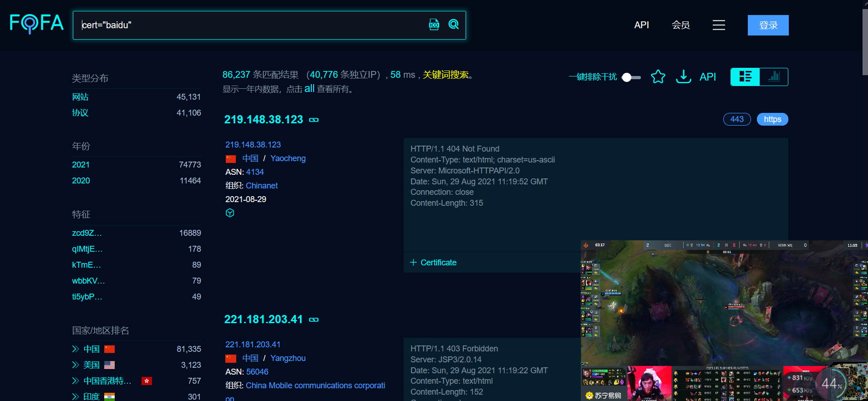Select feature wbbKV…
The width and height of the screenshot is (868, 401).
click(x=88, y=281)
